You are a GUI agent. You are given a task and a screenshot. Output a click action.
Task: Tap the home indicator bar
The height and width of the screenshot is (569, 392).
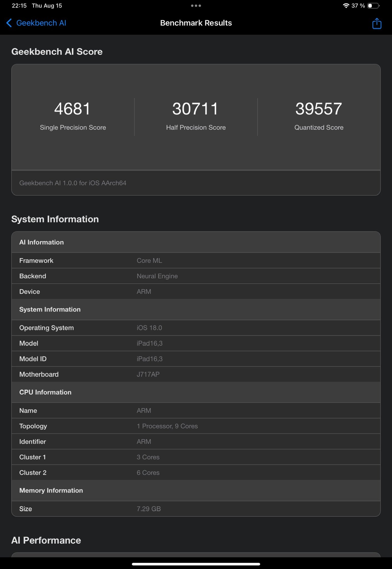[196, 564]
